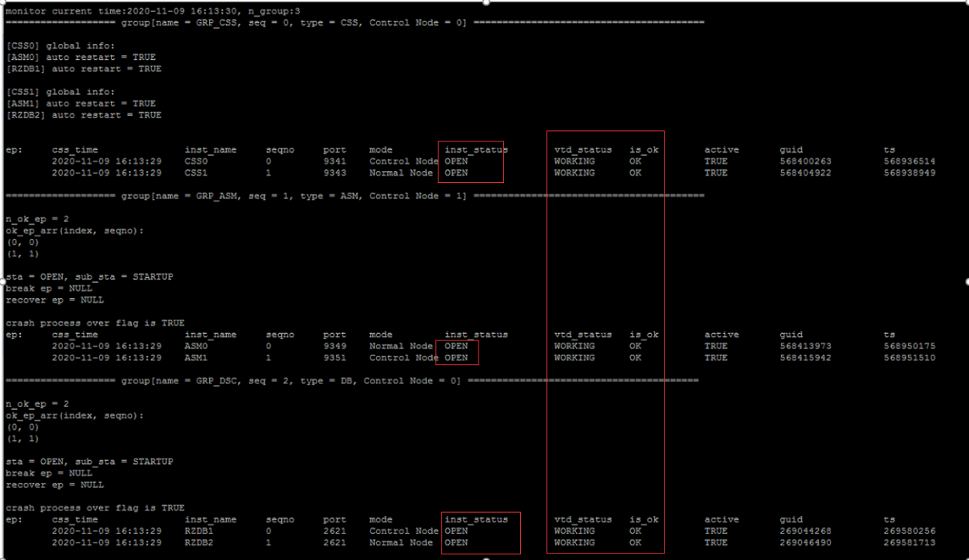
Task: Select OPEN status in the RZDB2 row
Action: tap(456, 542)
